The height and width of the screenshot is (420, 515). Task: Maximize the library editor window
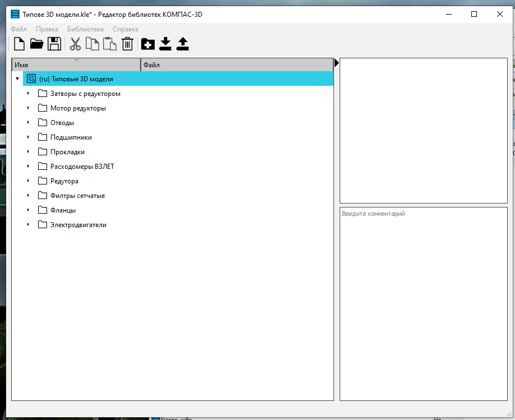pyautogui.click(x=474, y=14)
